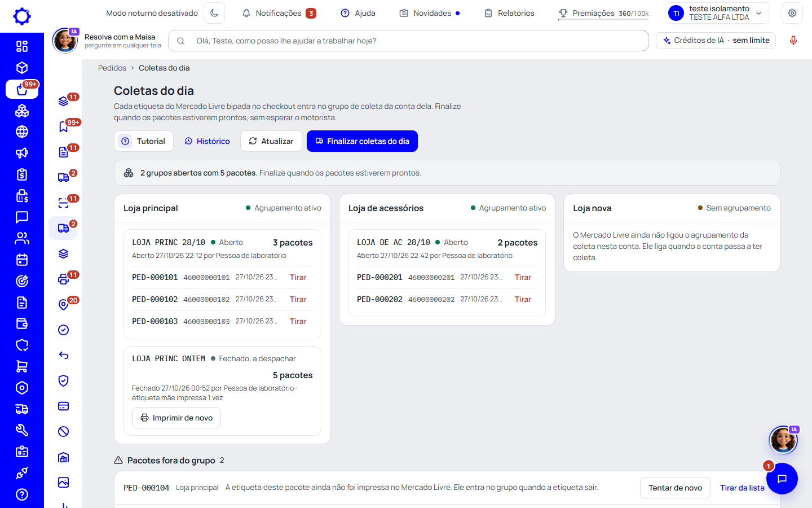The height and width of the screenshot is (508, 812).
Task: Open Relatórios in top menu
Action: tap(509, 13)
